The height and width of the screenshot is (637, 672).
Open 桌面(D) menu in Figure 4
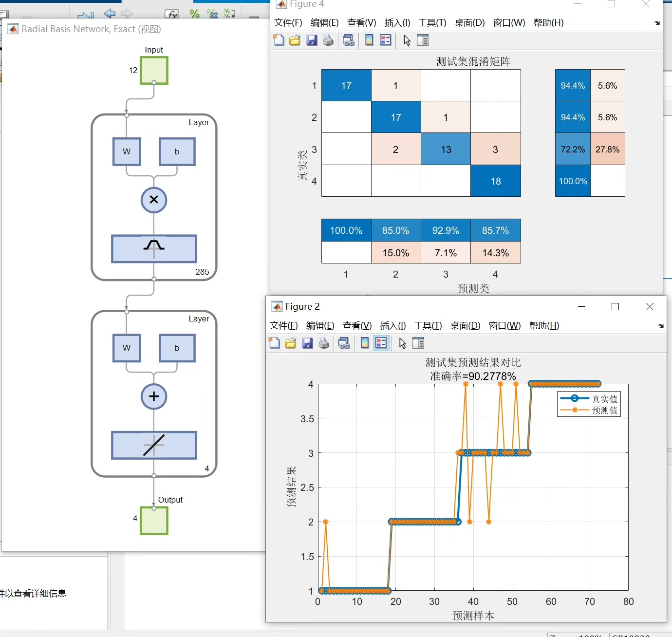click(469, 23)
